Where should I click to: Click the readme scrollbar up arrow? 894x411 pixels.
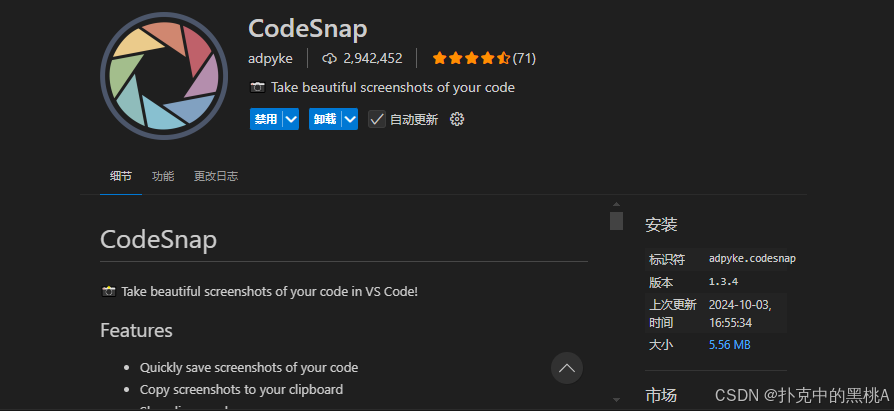(x=616, y=204)
